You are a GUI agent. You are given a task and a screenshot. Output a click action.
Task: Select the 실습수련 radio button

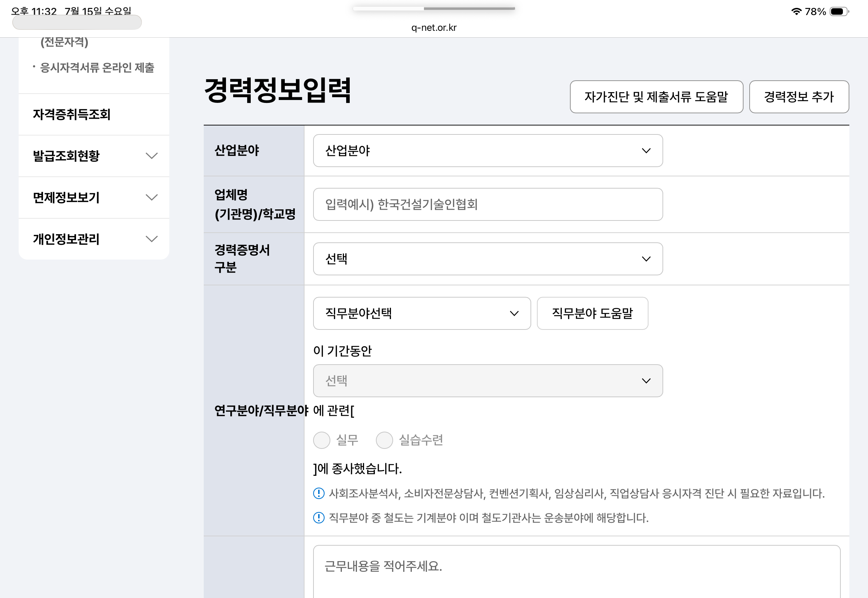(384, 440)
